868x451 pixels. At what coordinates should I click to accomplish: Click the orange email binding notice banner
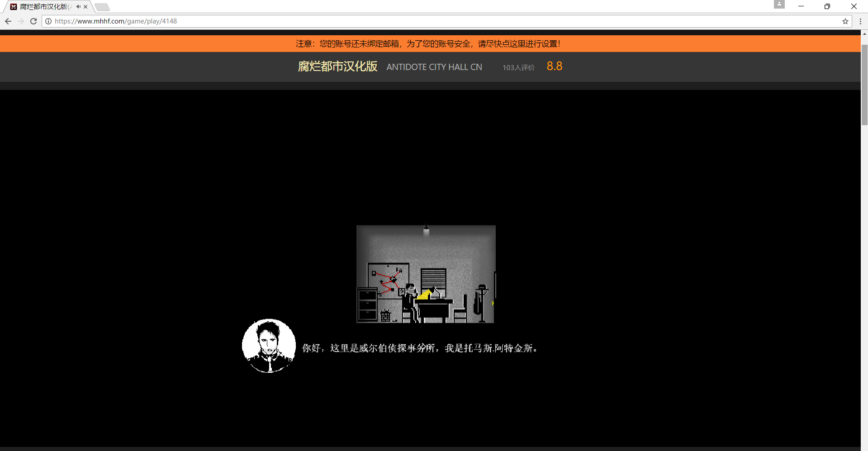428,44
